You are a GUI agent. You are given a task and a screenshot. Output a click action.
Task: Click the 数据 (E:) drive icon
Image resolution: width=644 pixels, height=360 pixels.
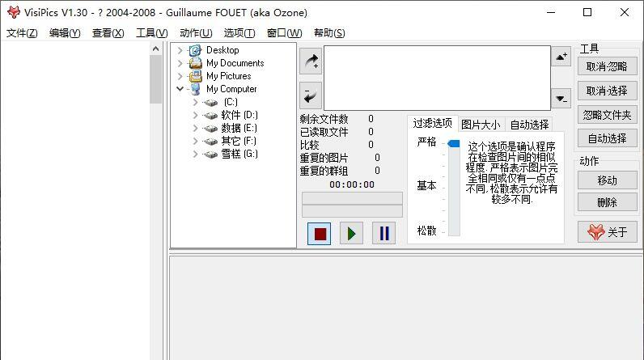[210, 129]
